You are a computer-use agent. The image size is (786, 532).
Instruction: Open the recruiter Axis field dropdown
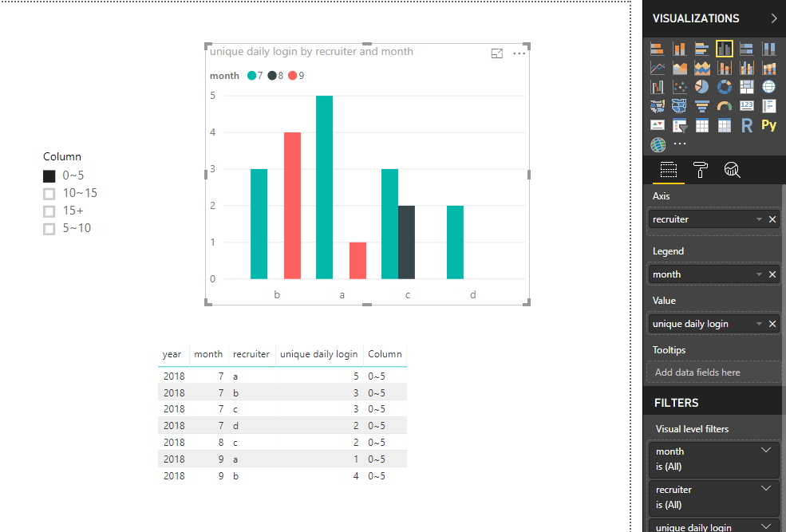coord(759,219)
